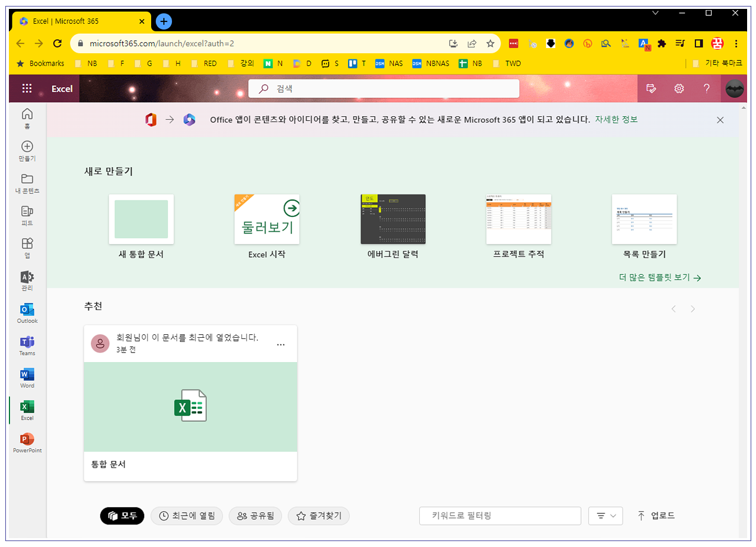Open the 에버그린 달력 template
Screen dimensions: 756x547
click(x=393, y=227)
